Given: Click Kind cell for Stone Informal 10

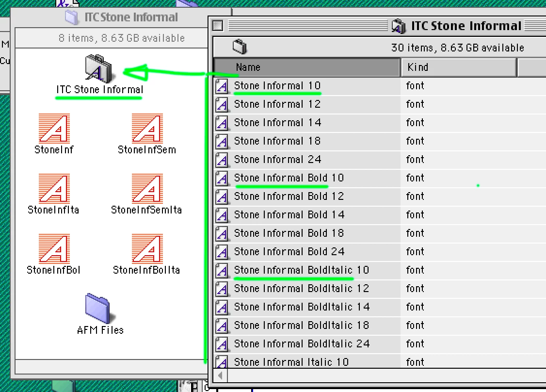Looking at the screenshot, I should point(415,86).
